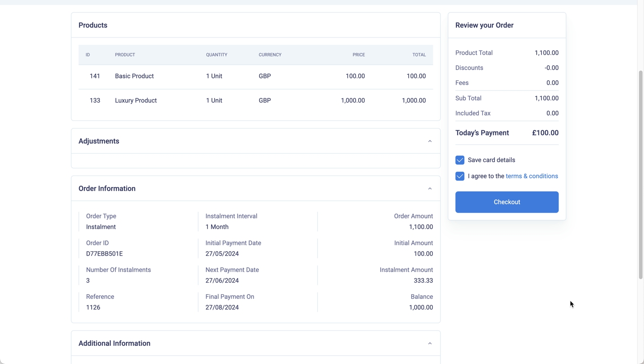Collapse the Order Information section chevron
644x364 pixels.
[430, 188]
